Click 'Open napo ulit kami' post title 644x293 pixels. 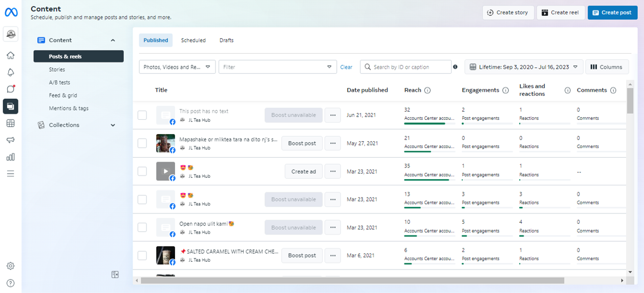pos(207,224)
